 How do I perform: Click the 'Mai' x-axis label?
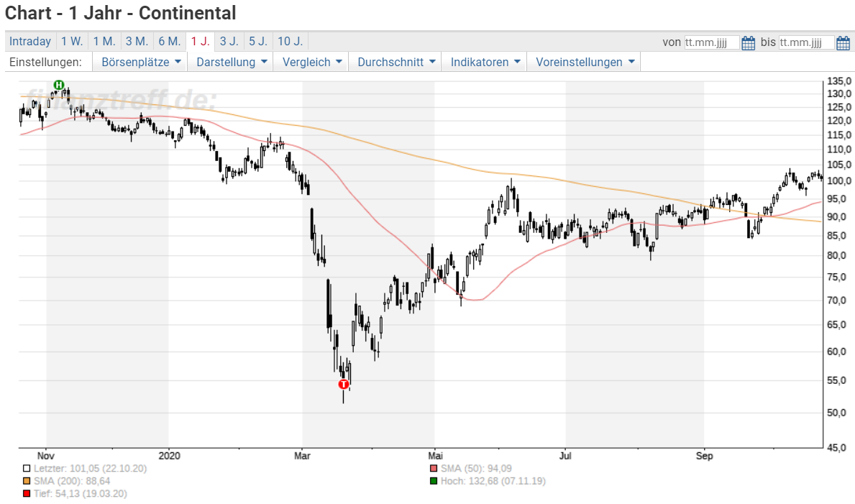435,456
